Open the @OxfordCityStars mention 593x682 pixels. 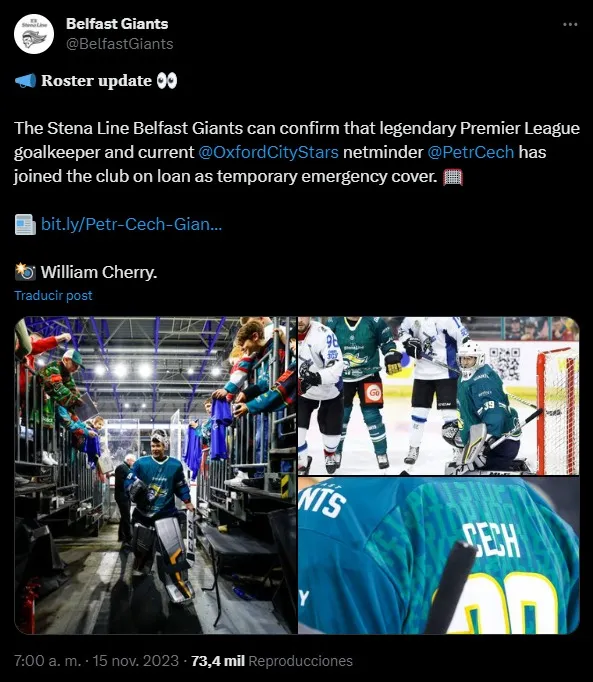pos(268,152)
